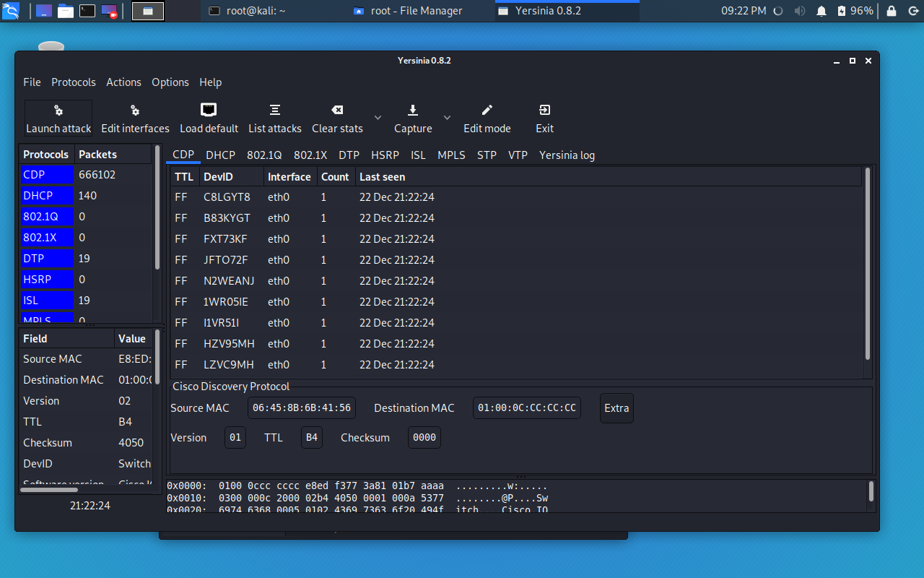
Task: Open the notification bell in system tray
Action: click(x=821, y=11)
